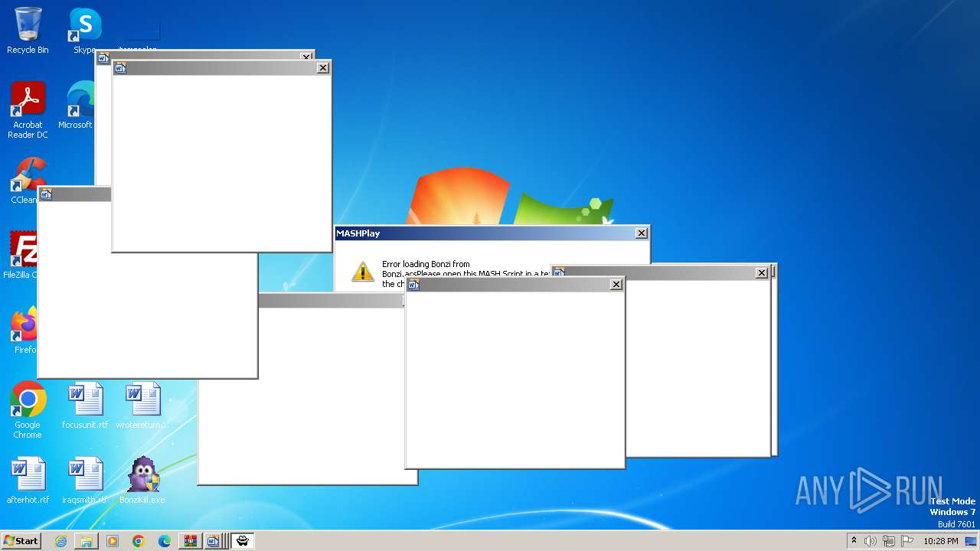The image size is (980, 551).
Task: Launch Skype from the desktop
Action: 84,31
